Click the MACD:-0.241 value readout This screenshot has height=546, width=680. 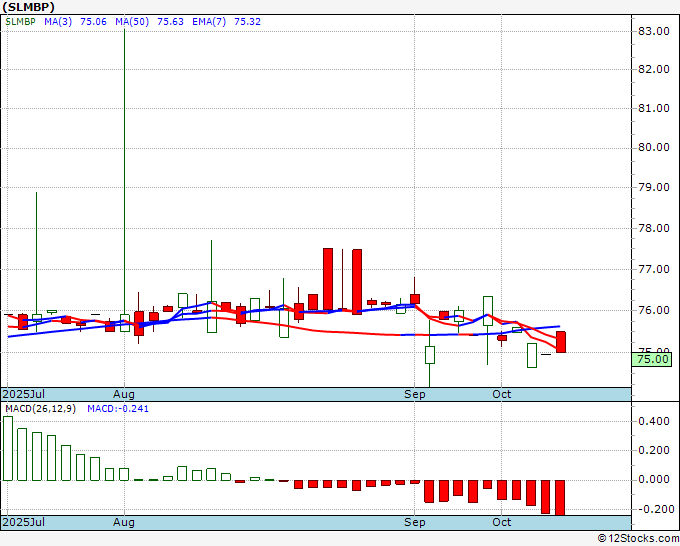point(118,409)
